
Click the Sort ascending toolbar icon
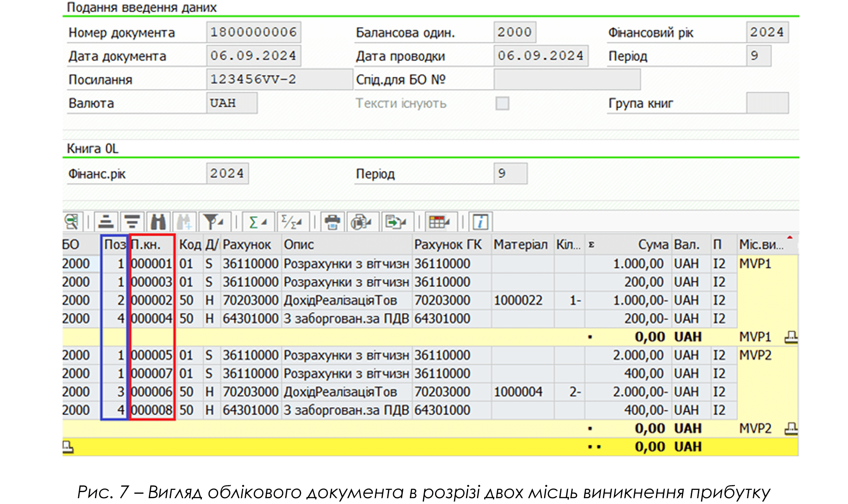(106, 222)
